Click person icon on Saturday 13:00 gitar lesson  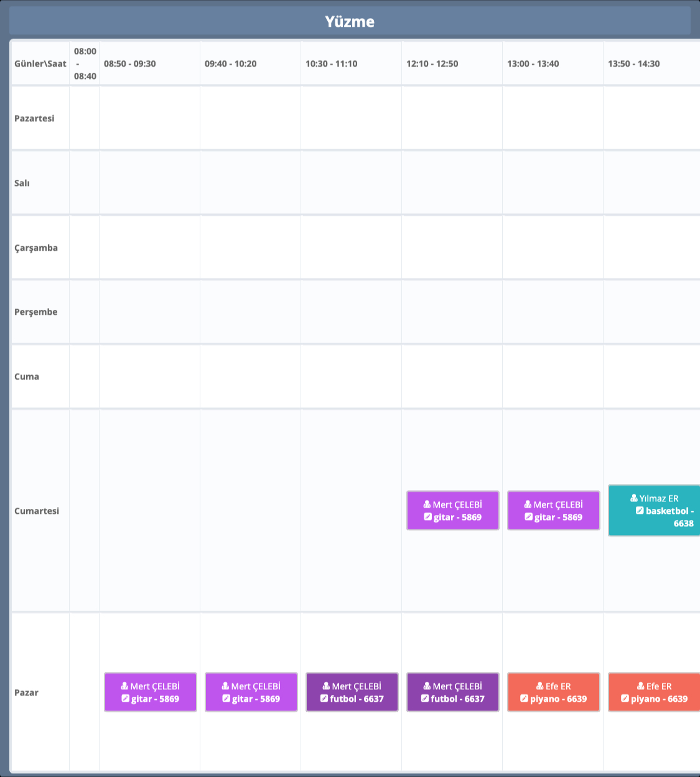(528, 505)
